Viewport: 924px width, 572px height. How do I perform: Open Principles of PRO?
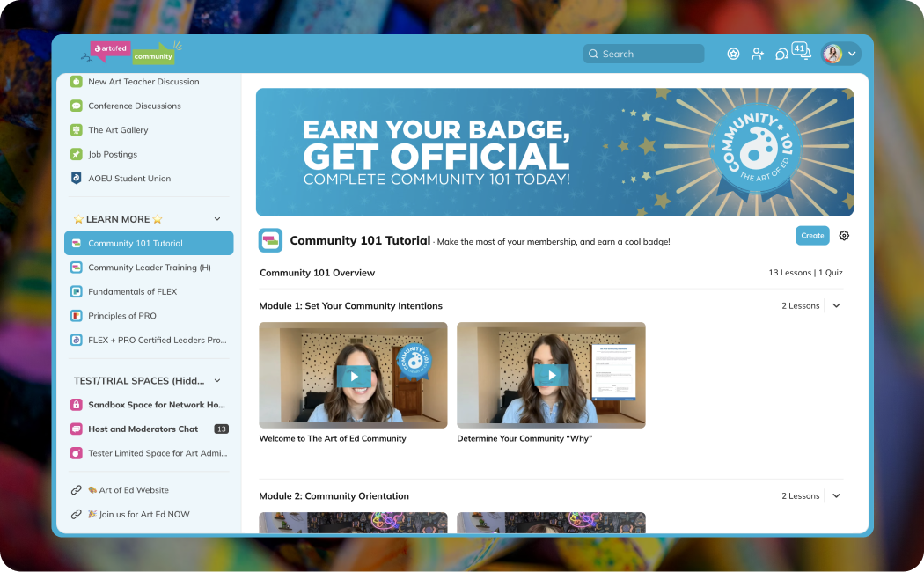click(122, 316)
